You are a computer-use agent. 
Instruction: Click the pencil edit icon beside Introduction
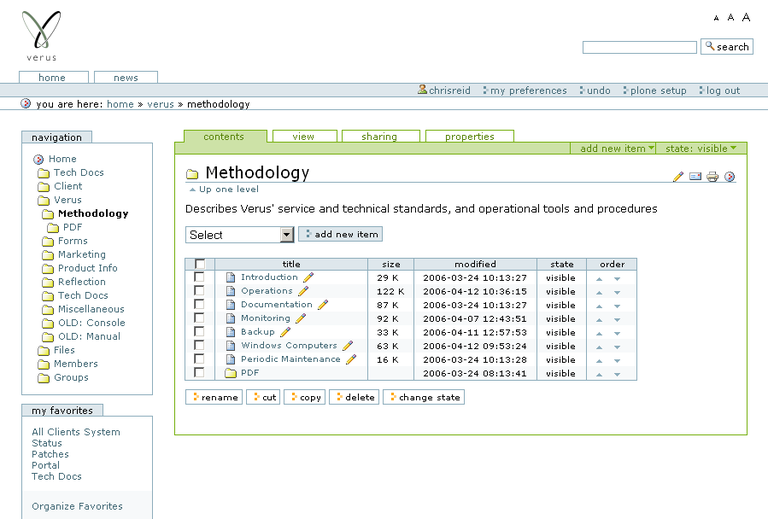(x=308, y=278)
